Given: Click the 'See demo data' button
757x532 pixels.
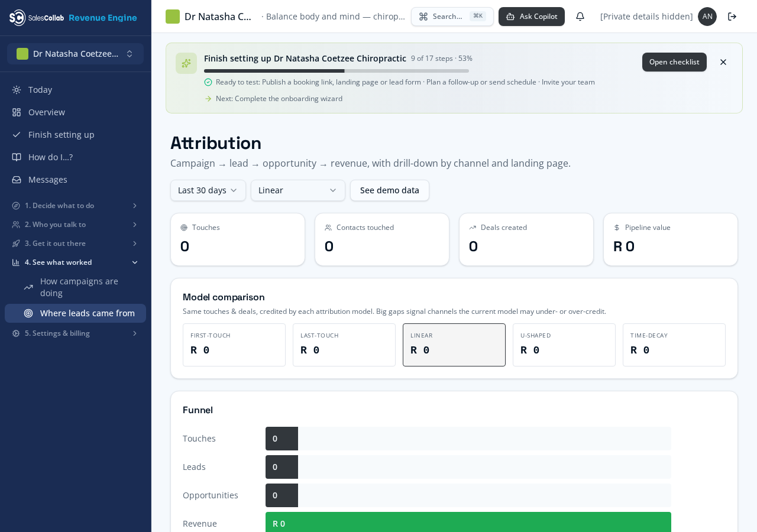Looking at the screenshot, I should (390, 190).
